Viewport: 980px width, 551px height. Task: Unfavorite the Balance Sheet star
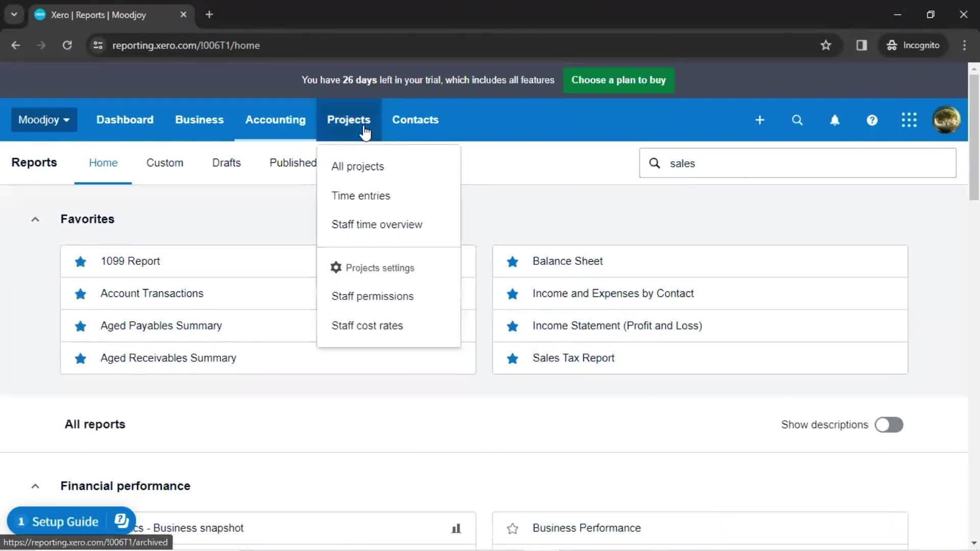tap(512, 262)
